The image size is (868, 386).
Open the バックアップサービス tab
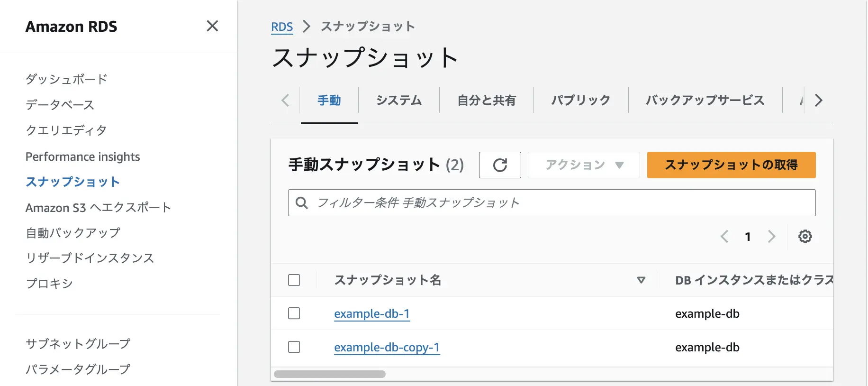pyautogui.click(x=705, y=101)
